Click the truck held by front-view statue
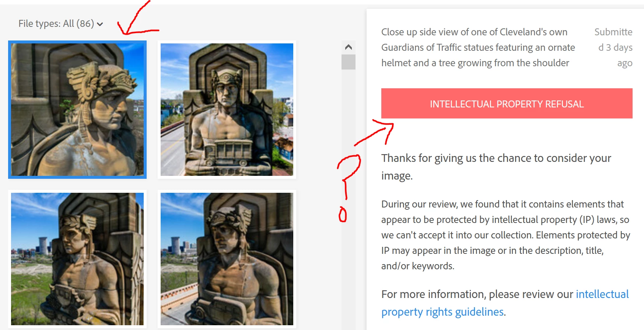Viewport: 644px width, 330px height. click(227, 152)
